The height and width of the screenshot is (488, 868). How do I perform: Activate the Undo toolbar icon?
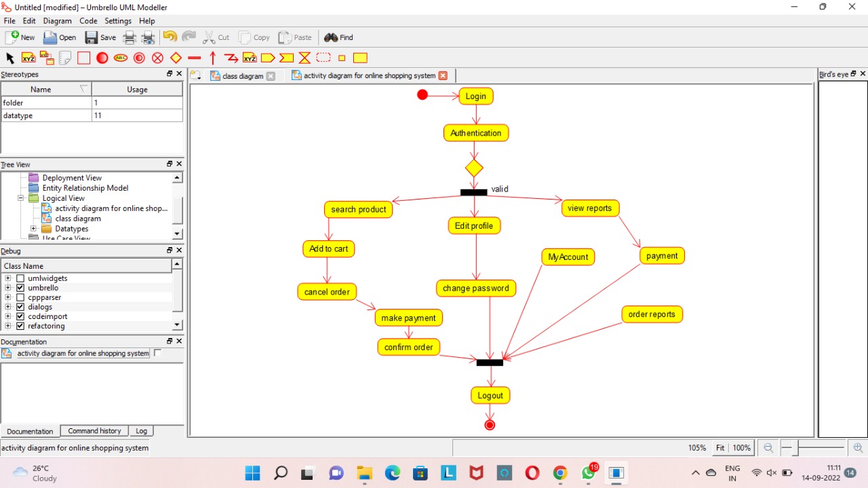pyautogui.click(x=169, y=37)
